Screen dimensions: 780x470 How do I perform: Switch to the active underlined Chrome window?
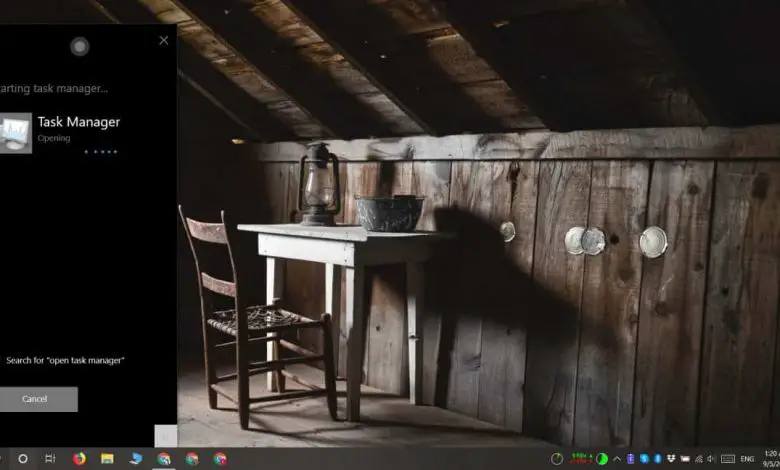pos(164,458)
